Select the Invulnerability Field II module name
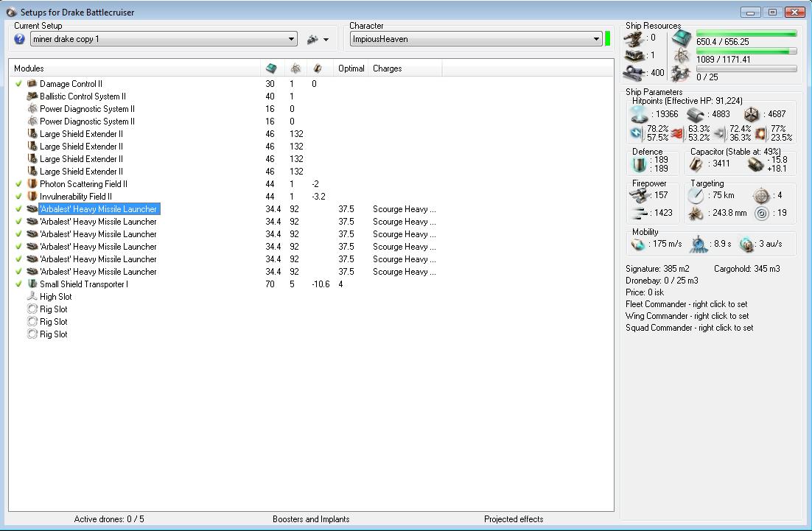 click(x=76, y=197)
